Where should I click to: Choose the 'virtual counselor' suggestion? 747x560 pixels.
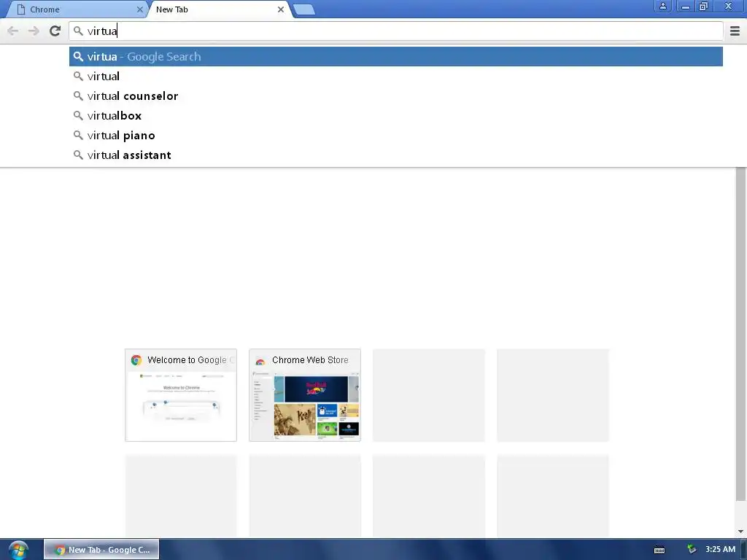(396, 96)
